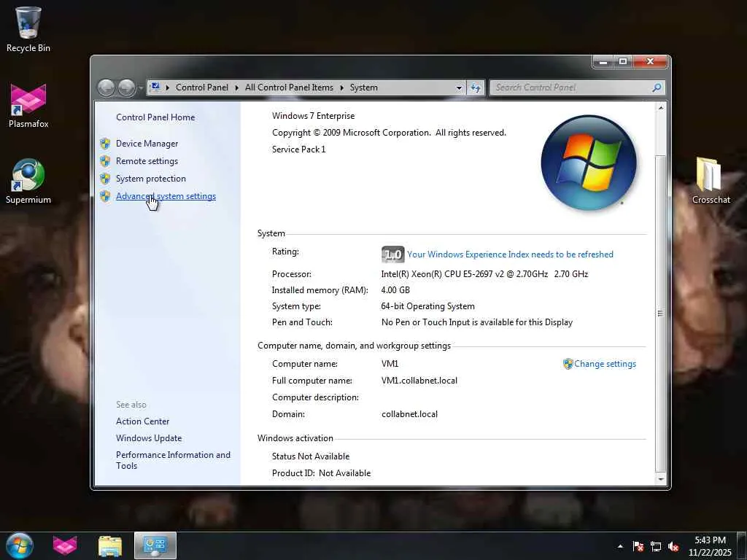Click the shield icon next to Change settings

568,364
